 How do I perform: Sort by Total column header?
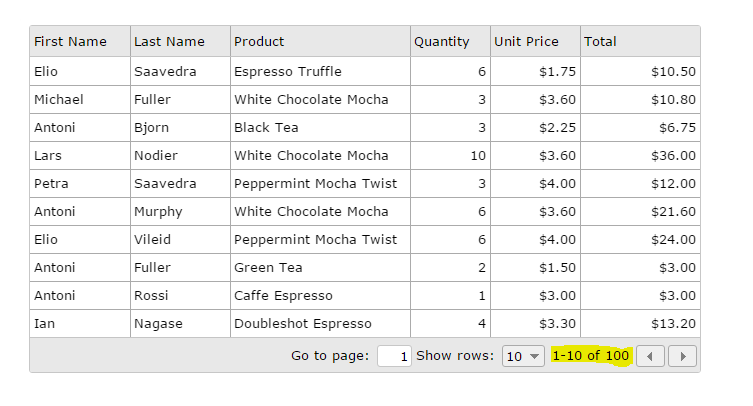[x=600, y=42]
